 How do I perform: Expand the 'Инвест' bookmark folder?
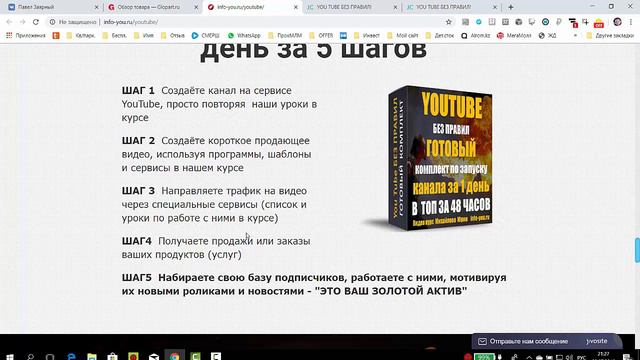click(x=367, y=36)
